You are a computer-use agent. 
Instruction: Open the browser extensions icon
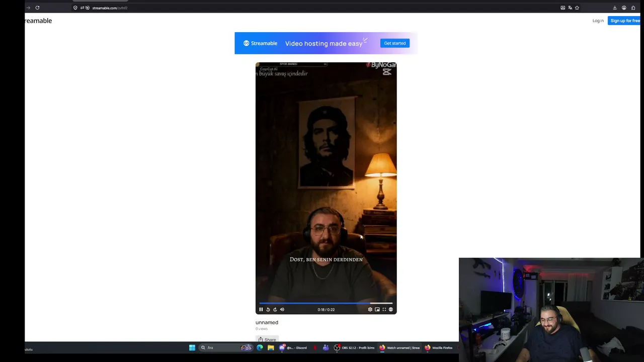point(633,8)
